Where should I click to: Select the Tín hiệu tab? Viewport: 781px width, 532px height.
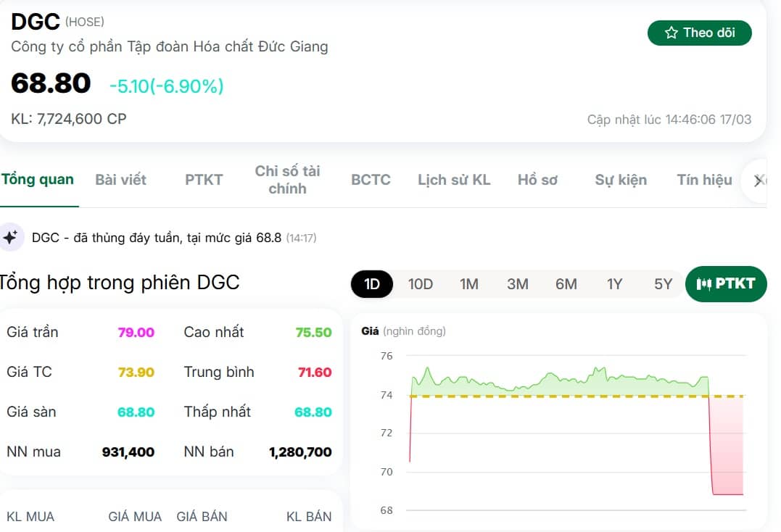(703, 180)
